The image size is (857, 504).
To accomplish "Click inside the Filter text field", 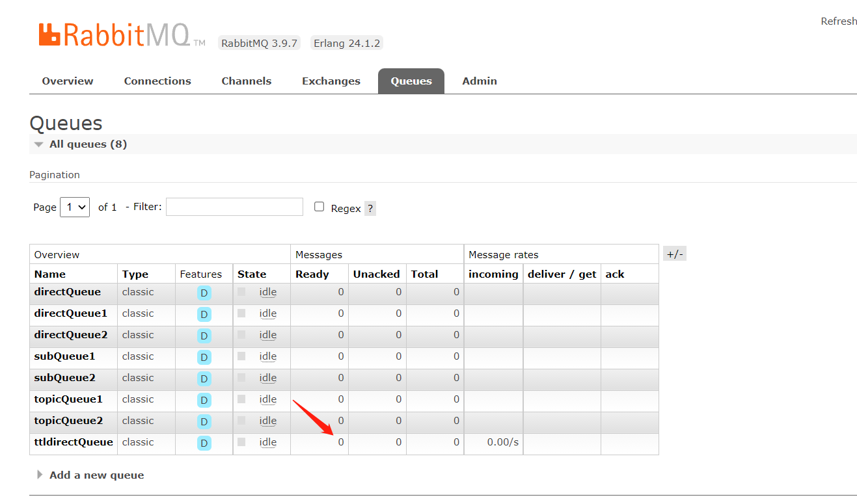I will 234,207.
